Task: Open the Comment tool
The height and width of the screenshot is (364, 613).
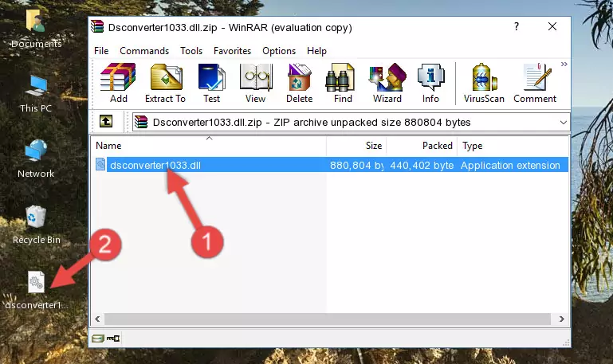Action: click(x=535, y=83)
